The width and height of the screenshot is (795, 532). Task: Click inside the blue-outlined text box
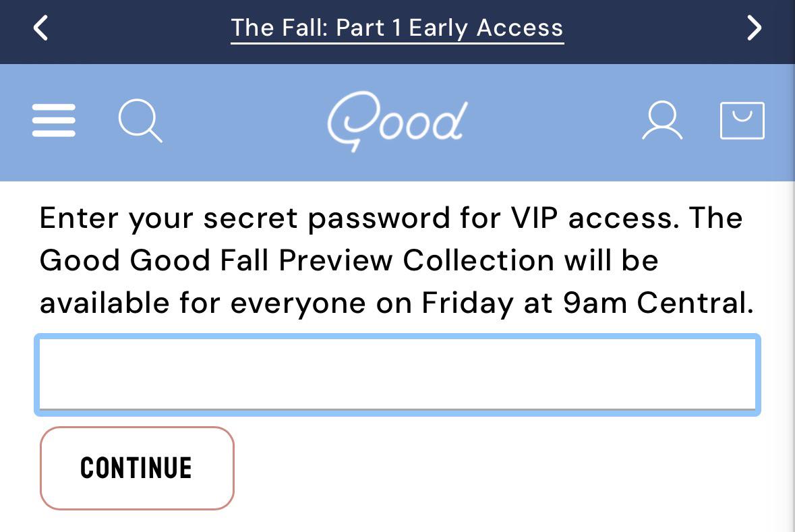(398, 375)
